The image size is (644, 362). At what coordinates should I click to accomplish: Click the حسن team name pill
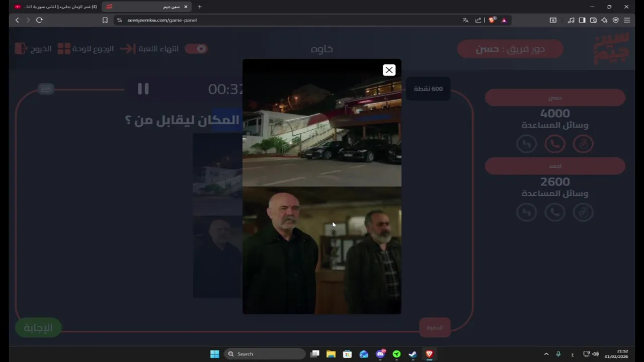click(x=555, y=98)
